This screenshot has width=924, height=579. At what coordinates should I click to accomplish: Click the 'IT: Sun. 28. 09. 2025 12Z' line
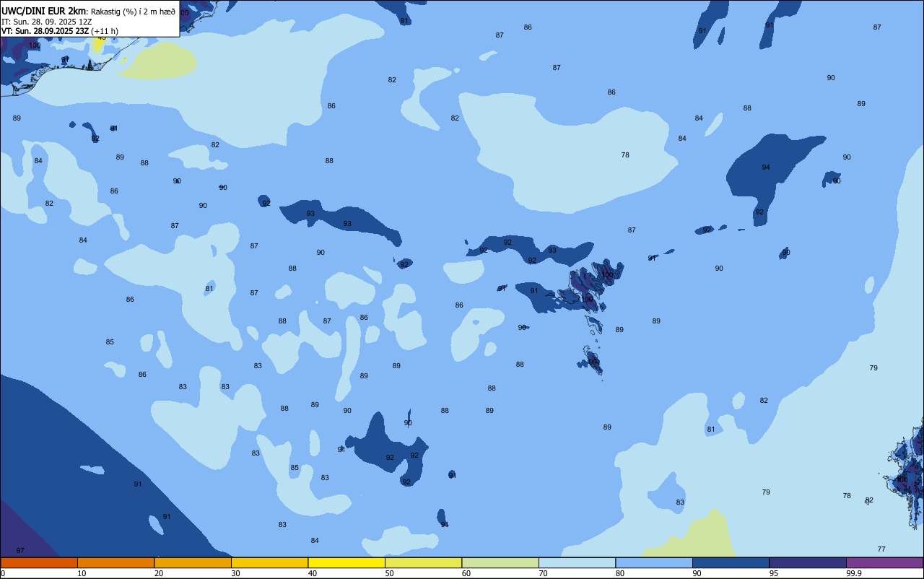pos(46,21)
